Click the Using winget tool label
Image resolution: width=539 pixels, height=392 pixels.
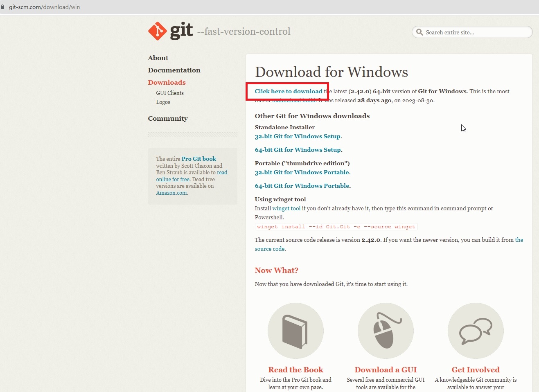(280, 199)
